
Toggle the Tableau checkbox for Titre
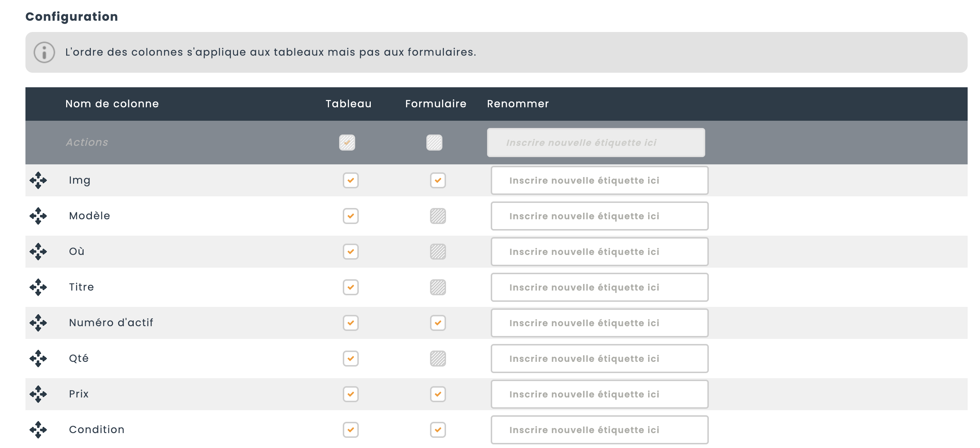(350, 287)
